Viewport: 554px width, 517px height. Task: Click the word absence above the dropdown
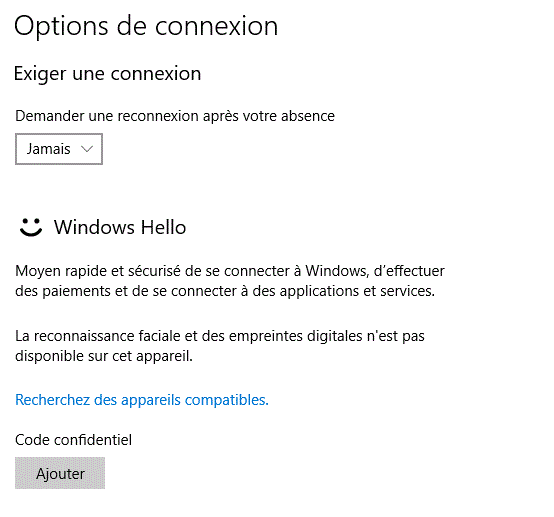308,116
